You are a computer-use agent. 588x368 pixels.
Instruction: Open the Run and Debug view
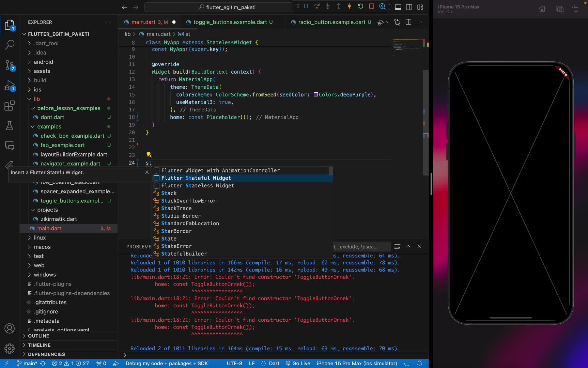10,85
